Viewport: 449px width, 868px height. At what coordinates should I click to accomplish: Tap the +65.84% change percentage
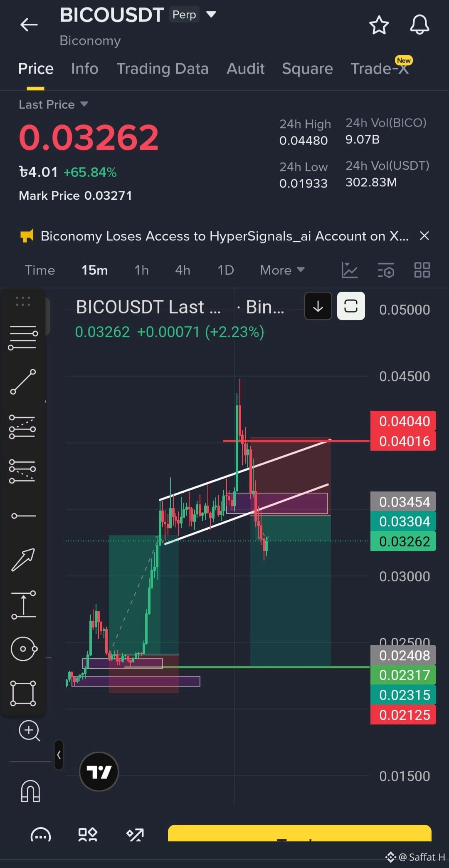90,172
